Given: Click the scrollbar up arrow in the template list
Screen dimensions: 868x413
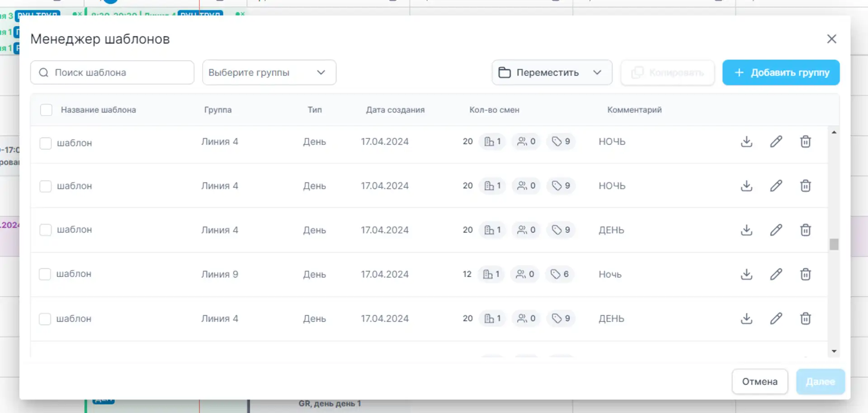Looking at the screenshot, I should coord(834,132).
